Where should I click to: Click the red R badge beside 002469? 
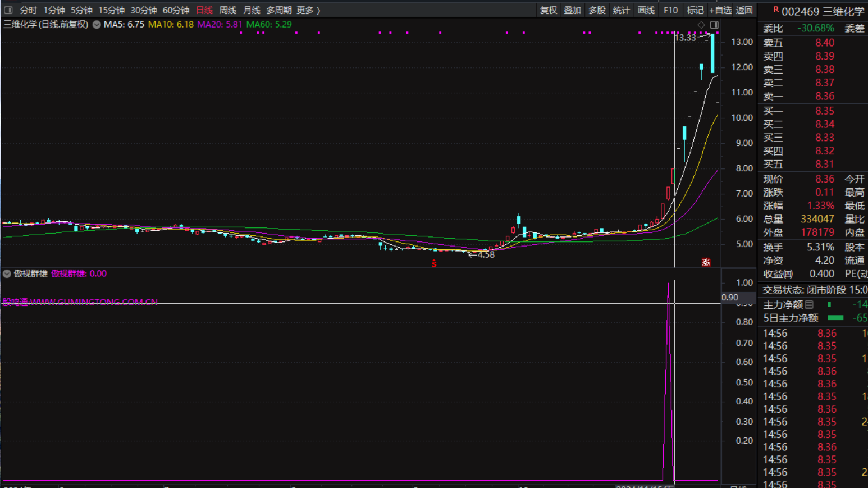coord(776,10)
